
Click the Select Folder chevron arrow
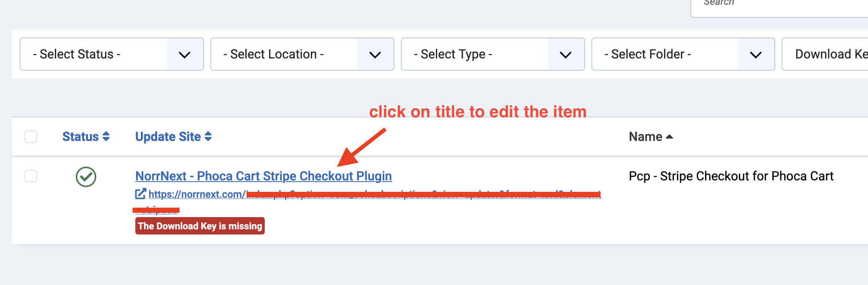[x=756, y=54]
